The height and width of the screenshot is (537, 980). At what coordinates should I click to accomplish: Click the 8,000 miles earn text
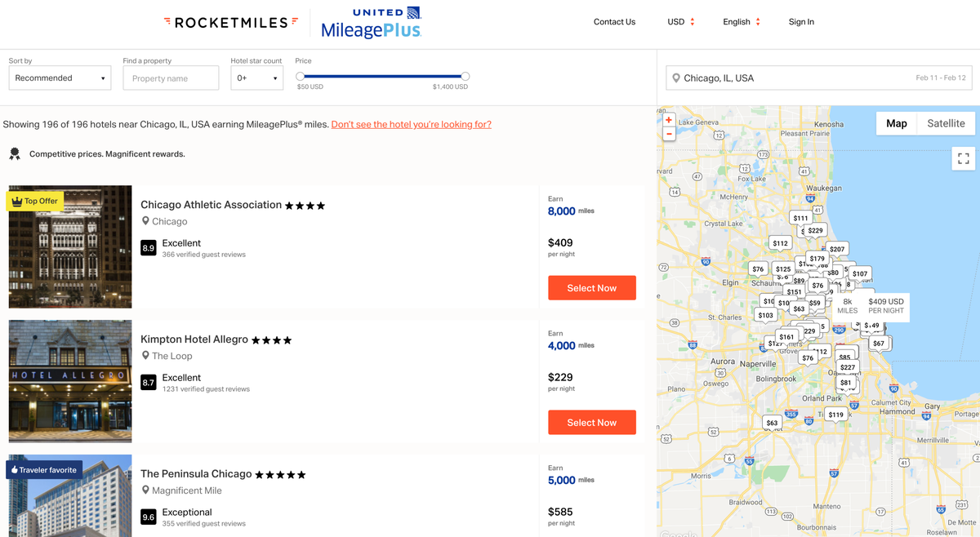(x=571, y=211)
